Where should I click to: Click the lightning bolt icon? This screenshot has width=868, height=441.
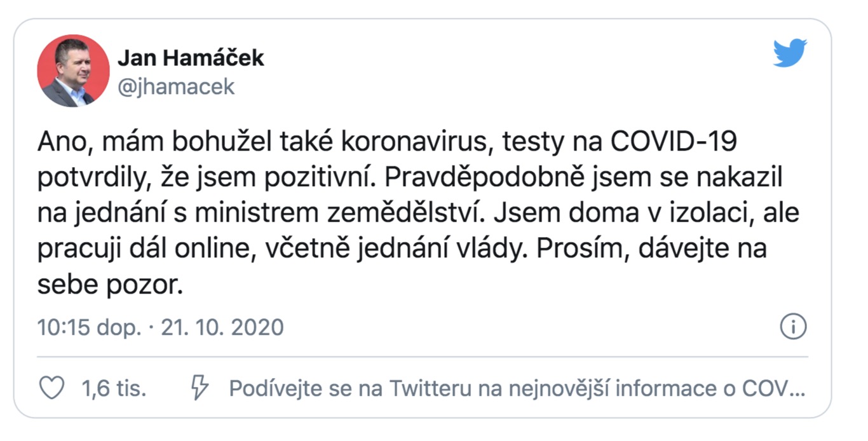[200, 388]
